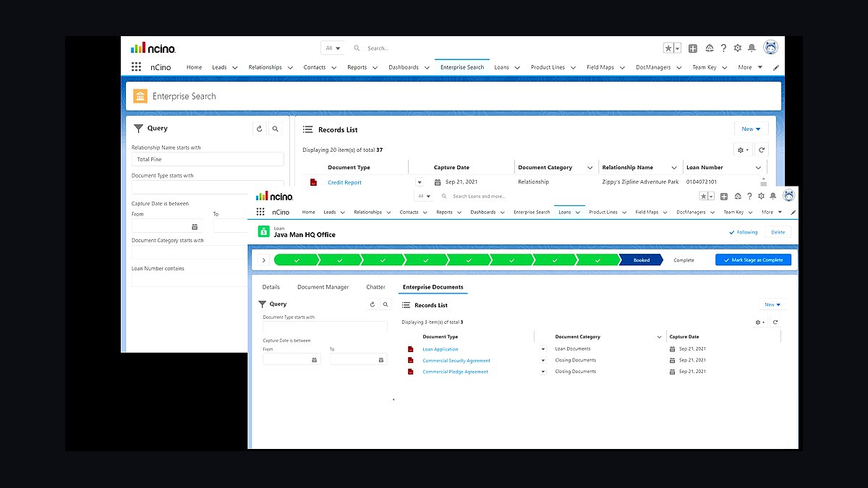Select the Booked stage in the path
This screenshot has width=868, height=488.
coord(641,260)
